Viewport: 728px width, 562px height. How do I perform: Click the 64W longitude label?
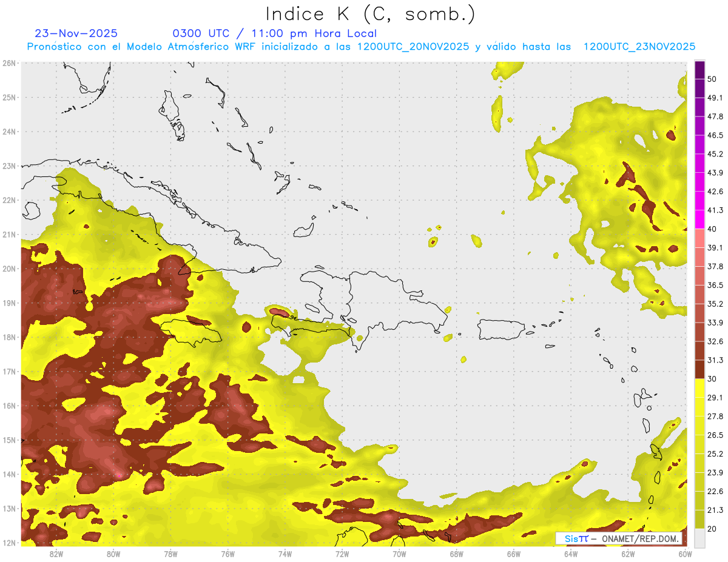571,554
